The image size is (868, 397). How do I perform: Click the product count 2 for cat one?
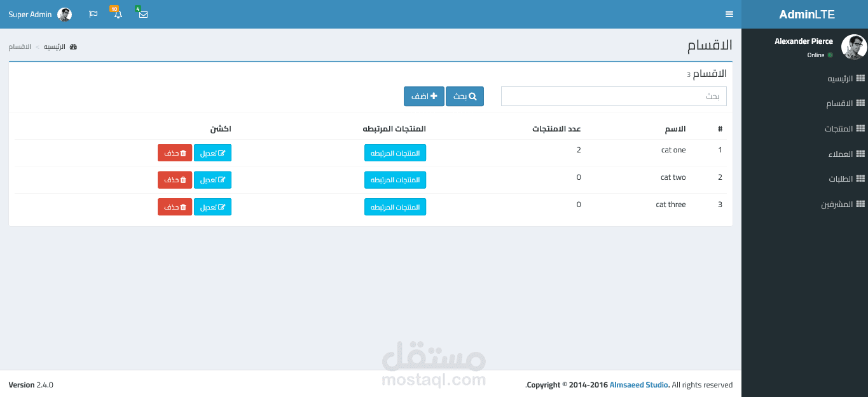(579, 150)
